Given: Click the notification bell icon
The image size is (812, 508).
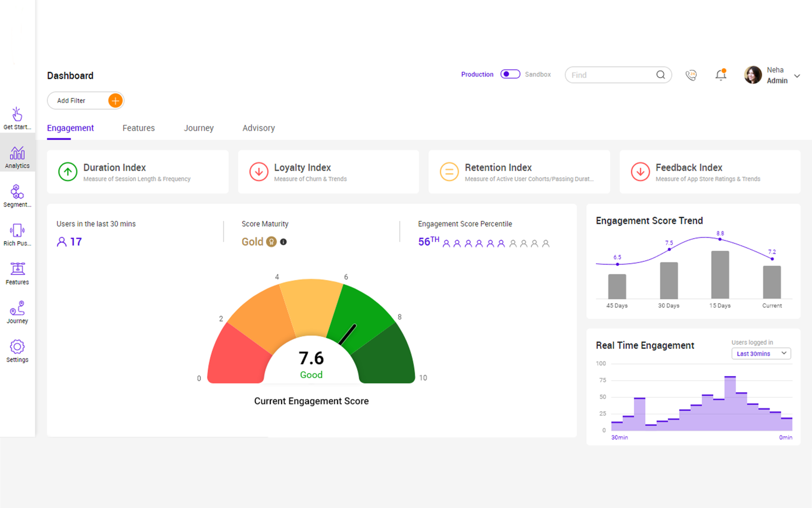Looking at the screenshot, I should click(x=721, y=75).
